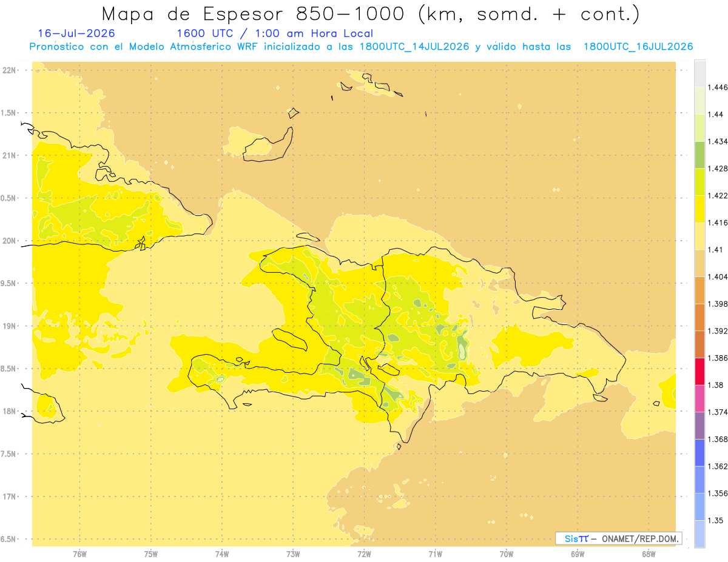Click the legend value 1.398
Screen dimensions: 728x562
tap(718, 304)
